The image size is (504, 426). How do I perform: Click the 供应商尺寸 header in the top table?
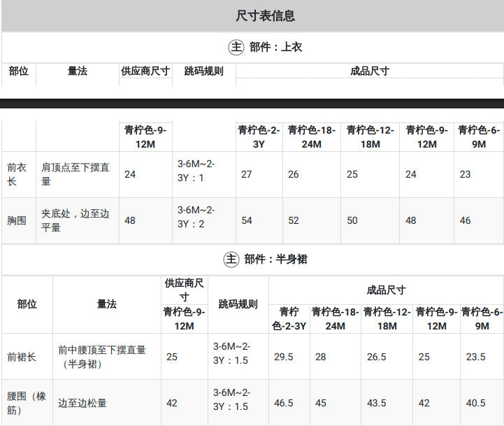145,71
